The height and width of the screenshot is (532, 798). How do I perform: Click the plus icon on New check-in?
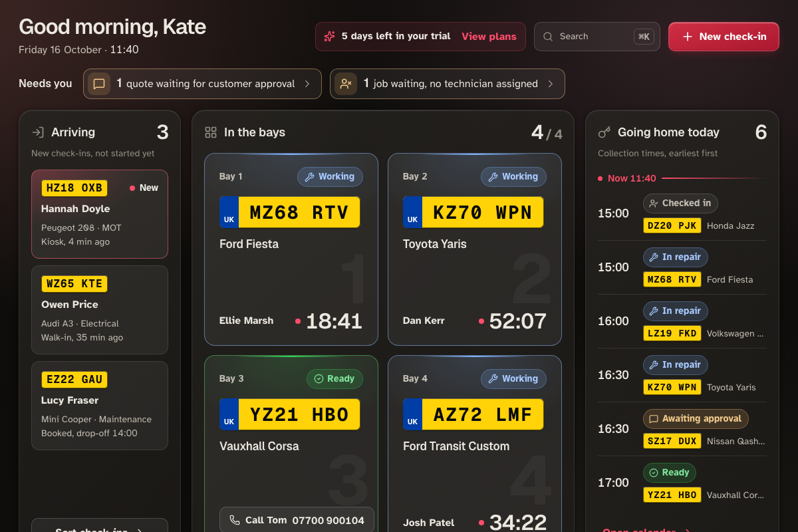click(688, 37)
